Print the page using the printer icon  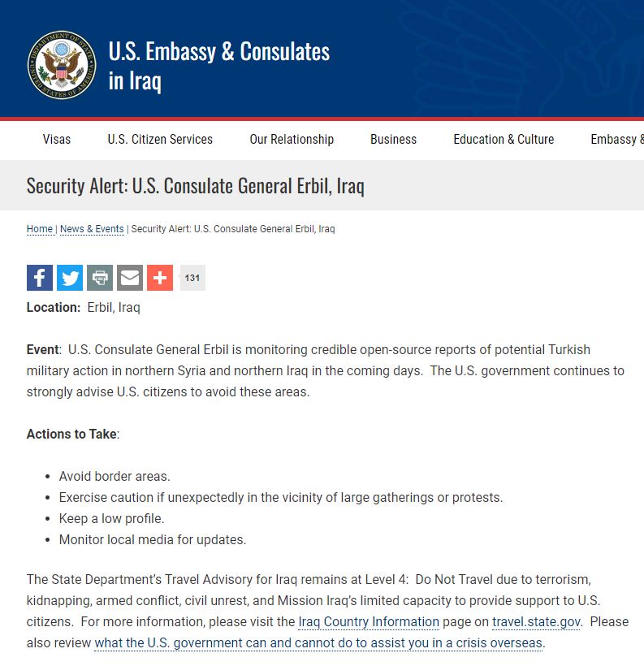[x=100, y=278]
